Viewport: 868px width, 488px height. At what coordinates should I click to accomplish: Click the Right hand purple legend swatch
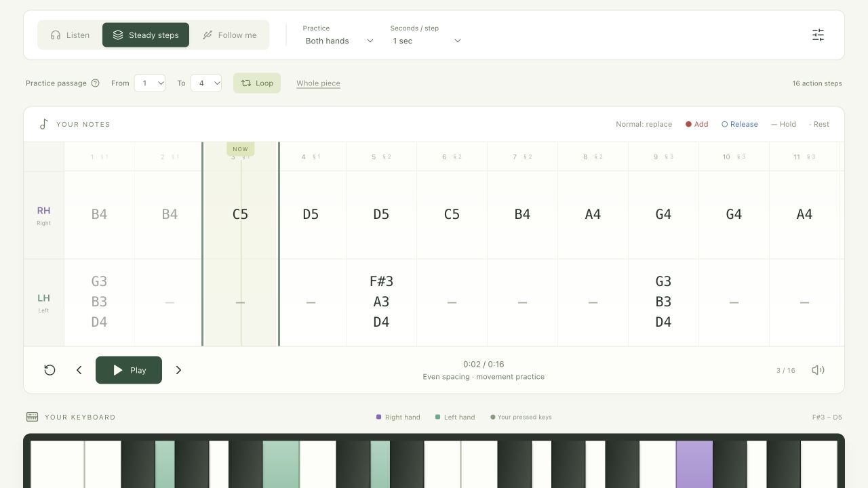tap(378, 417)
